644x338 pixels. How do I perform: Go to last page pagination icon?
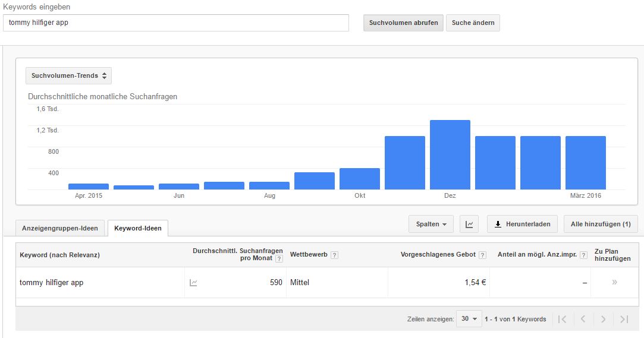click(624, 319)
